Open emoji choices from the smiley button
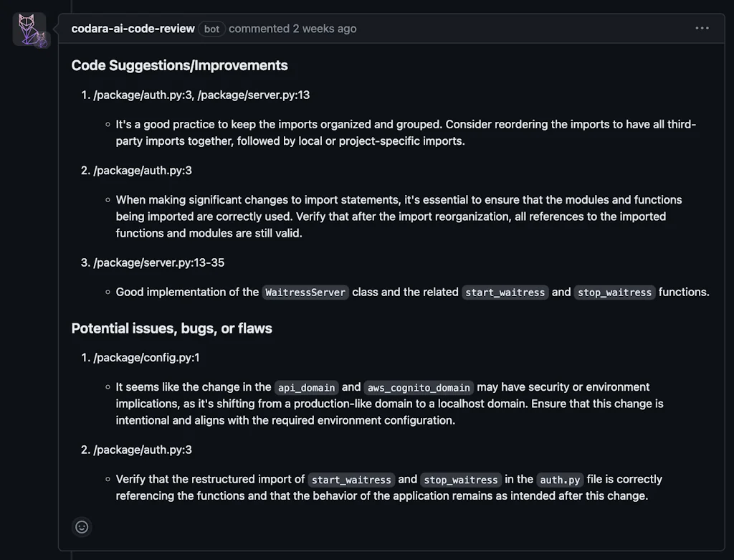 [x=81, y=527]
